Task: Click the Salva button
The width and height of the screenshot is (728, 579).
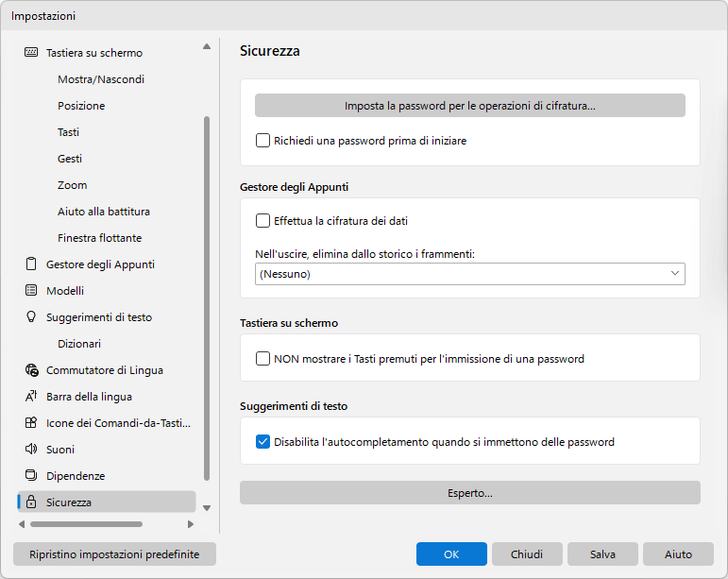Action: [x=602, y=553]
